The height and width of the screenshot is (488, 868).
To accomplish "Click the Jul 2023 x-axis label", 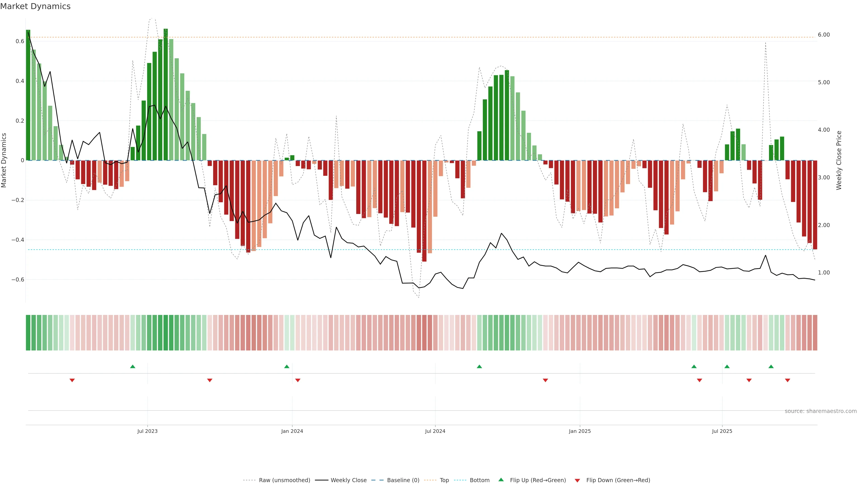I will coord(147,431).
